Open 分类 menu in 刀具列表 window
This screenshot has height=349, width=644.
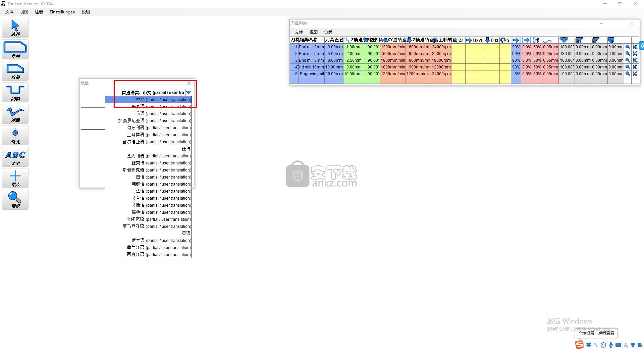[x=328, y=32]
